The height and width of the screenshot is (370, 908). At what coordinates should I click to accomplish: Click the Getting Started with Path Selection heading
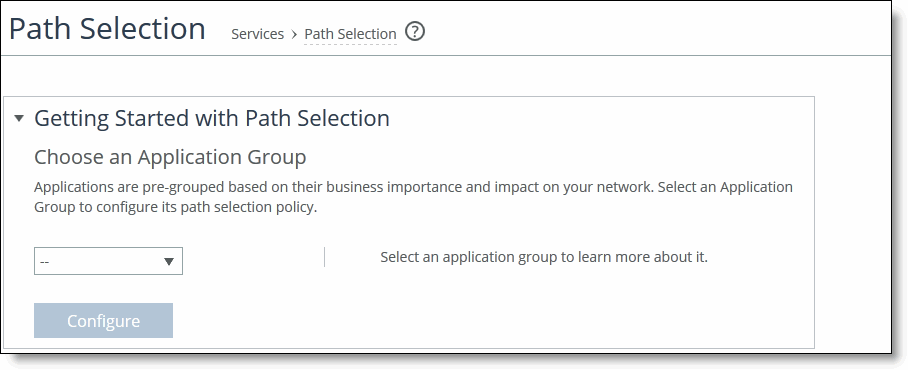(x=212, y=118)
